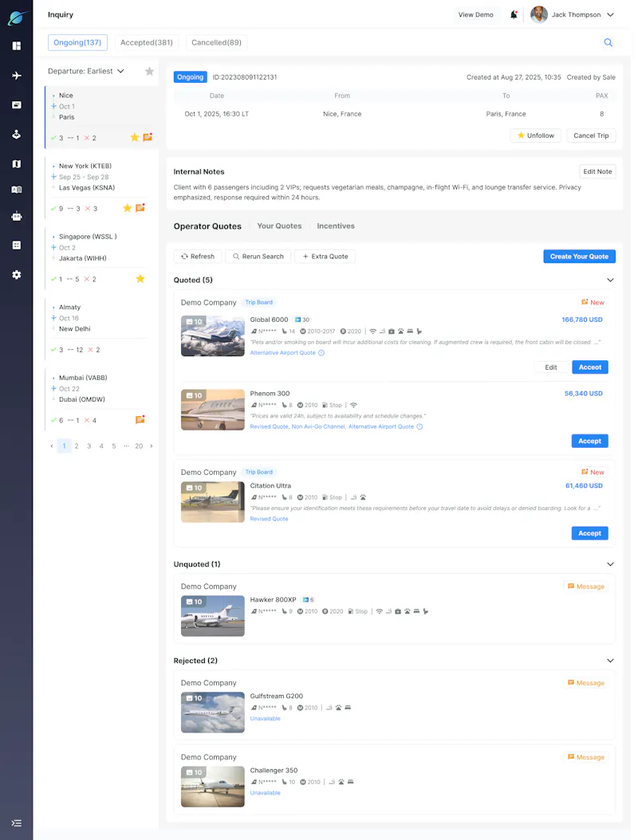Go to next page of inquiries
Image resolution: width=638 pixels, height=840 pixels.
(x=152, y=446)
